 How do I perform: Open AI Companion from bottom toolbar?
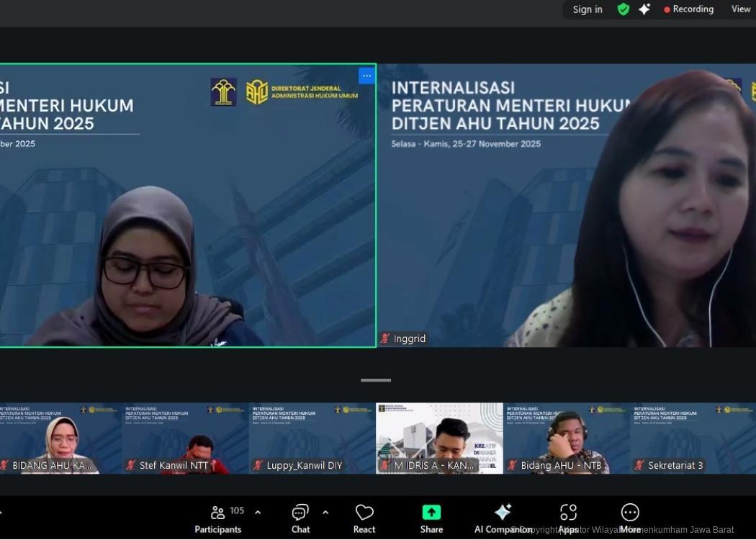pyautogui.click(x=503, y=518)
